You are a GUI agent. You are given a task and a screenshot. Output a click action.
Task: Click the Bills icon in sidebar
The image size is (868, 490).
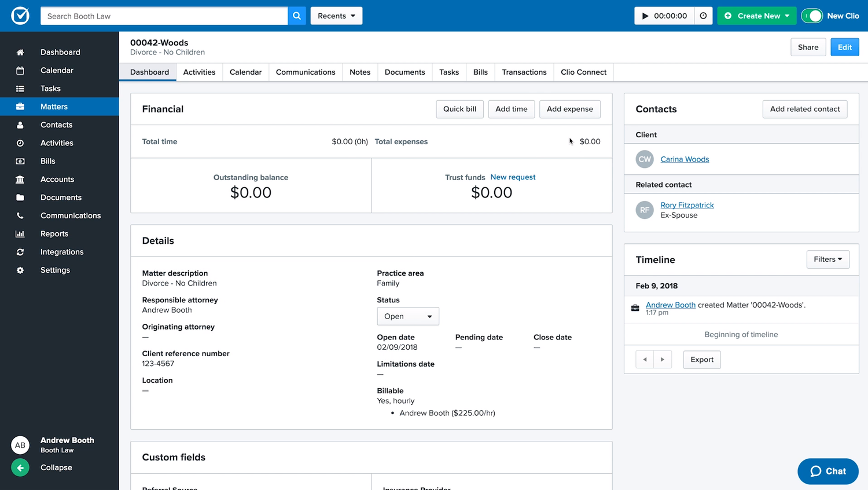click(20, 161)
